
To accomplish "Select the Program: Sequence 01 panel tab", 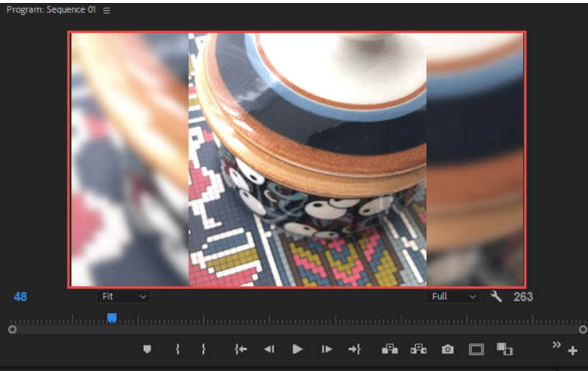I will pos(51,10).
